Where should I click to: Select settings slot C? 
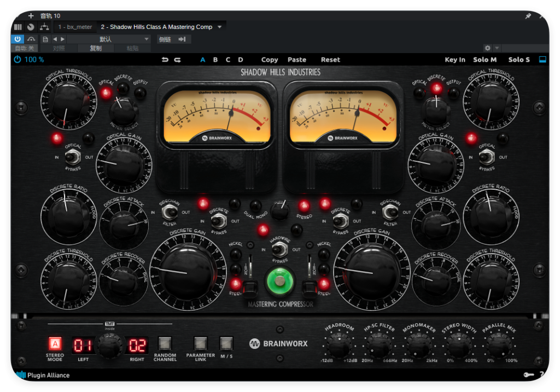[x=228, y=60]
